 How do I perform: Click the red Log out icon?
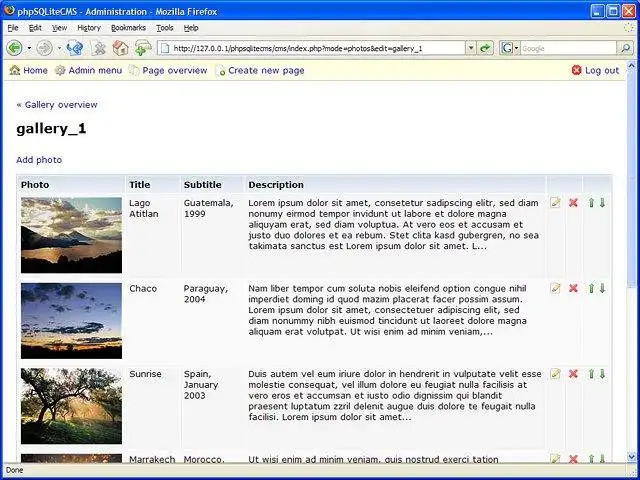[576, 70]
